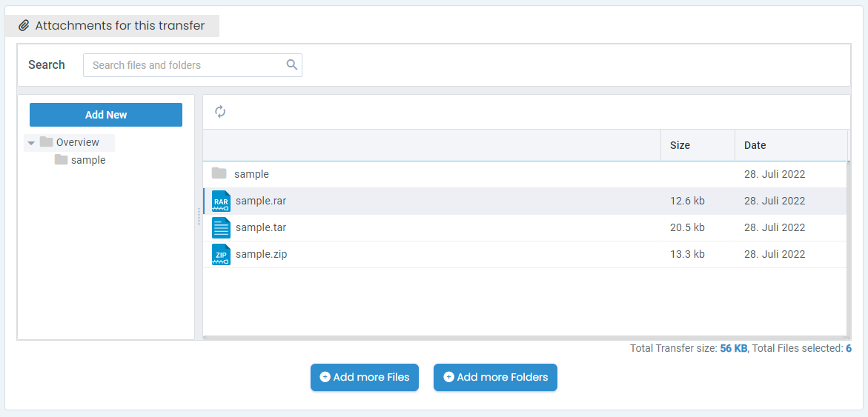The height and width of the screenshot is (417, 868).
Task: Collapse the Overview tree node arrow
Action: (31, 143)
